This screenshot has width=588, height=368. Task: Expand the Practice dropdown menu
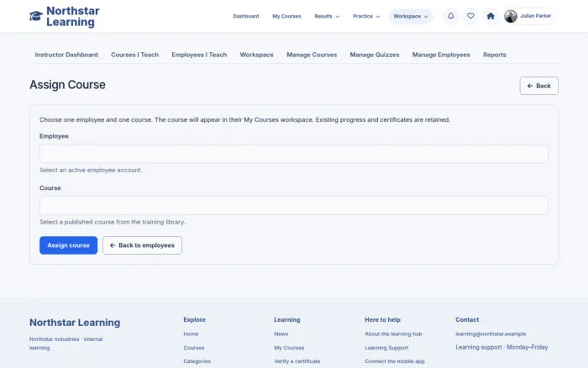point(366,17)
